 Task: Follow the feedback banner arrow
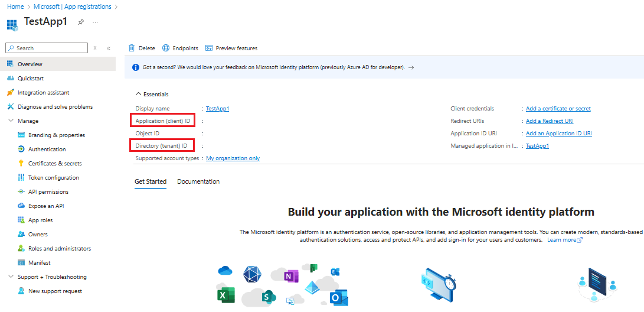click(411, 67)
